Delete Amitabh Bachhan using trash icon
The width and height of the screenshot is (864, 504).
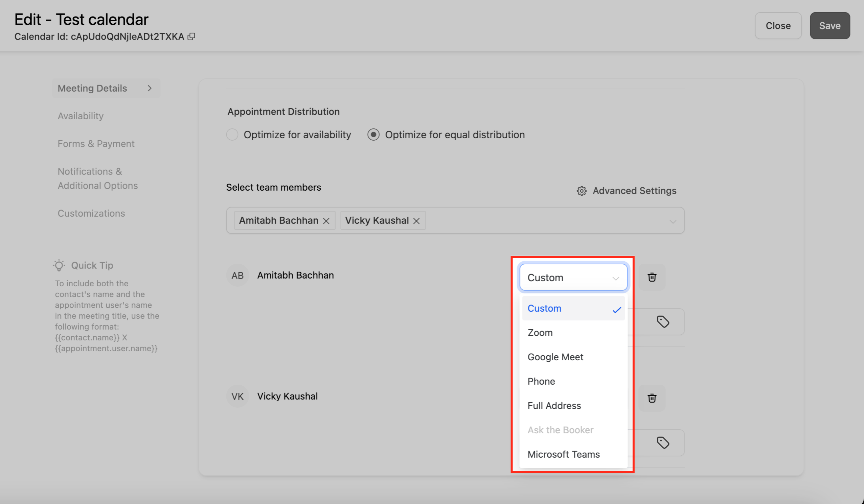pos(652,277)
